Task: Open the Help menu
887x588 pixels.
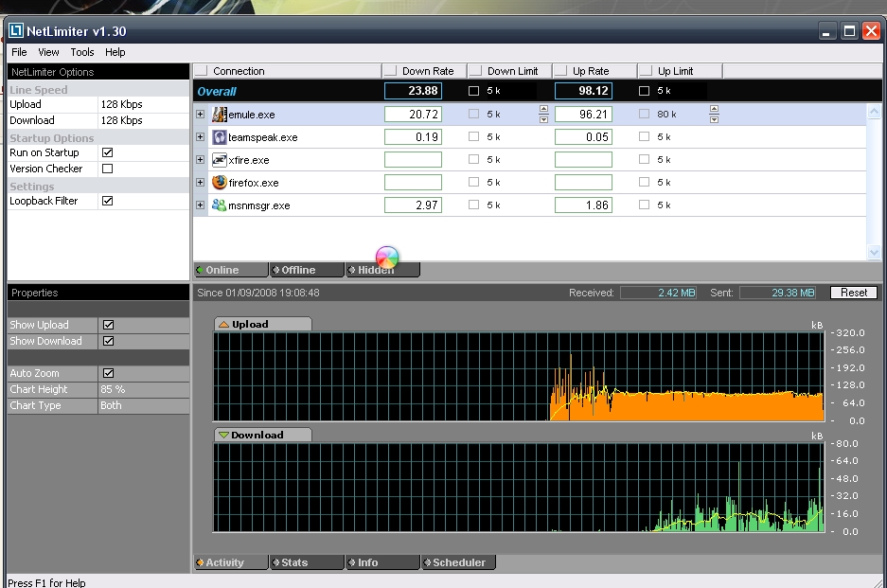Action: 115,52
